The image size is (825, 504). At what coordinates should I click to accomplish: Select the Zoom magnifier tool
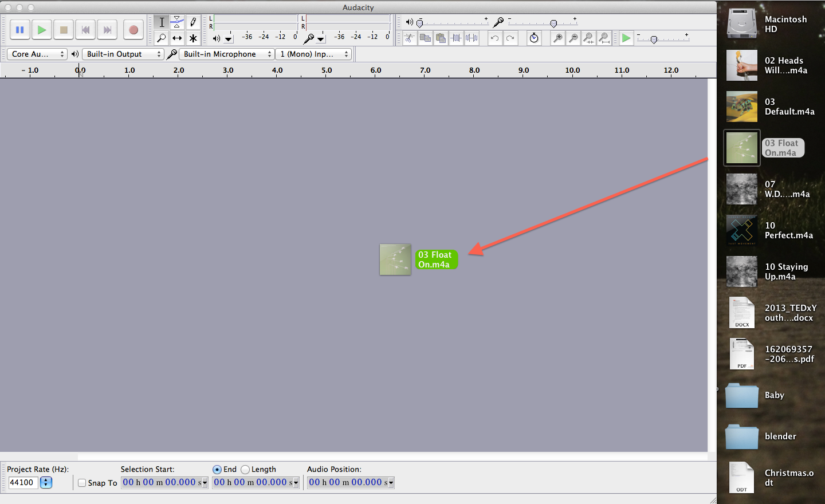pos(162,38)
